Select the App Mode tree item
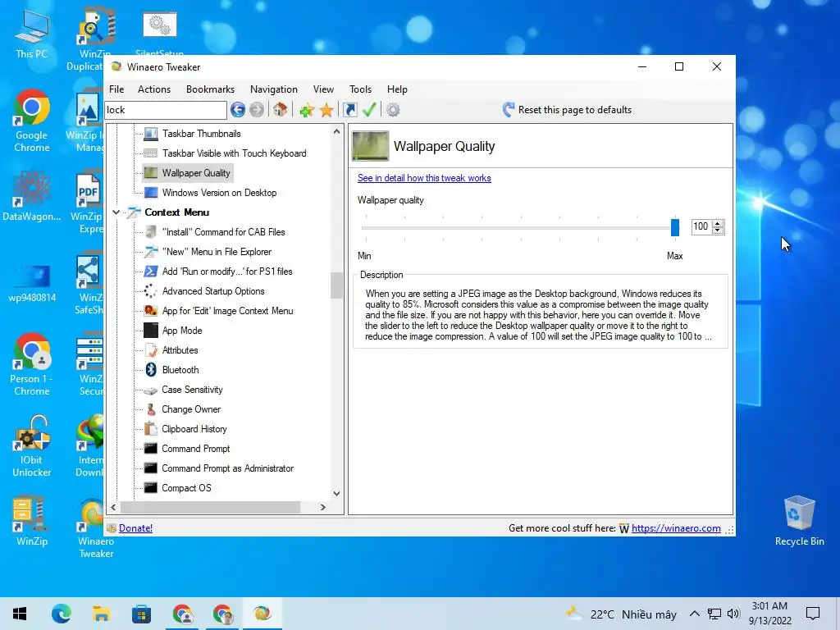Image resolution: width=840 pixels, height=630 pixels. [x=182, y=331]
